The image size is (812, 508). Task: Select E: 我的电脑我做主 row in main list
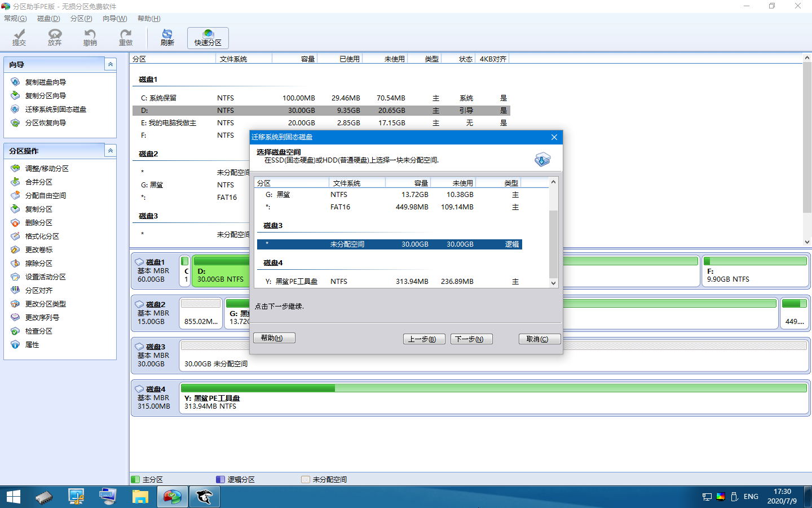pos(321,123)
